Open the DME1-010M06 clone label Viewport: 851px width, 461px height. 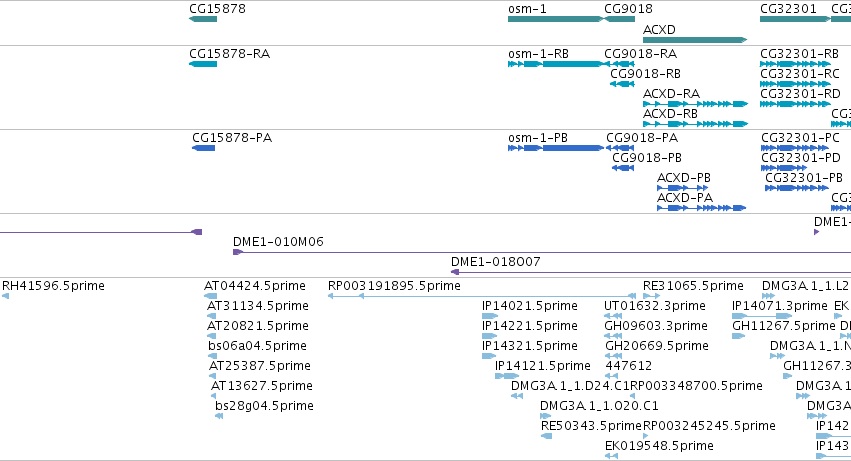(x=278, y=242)
